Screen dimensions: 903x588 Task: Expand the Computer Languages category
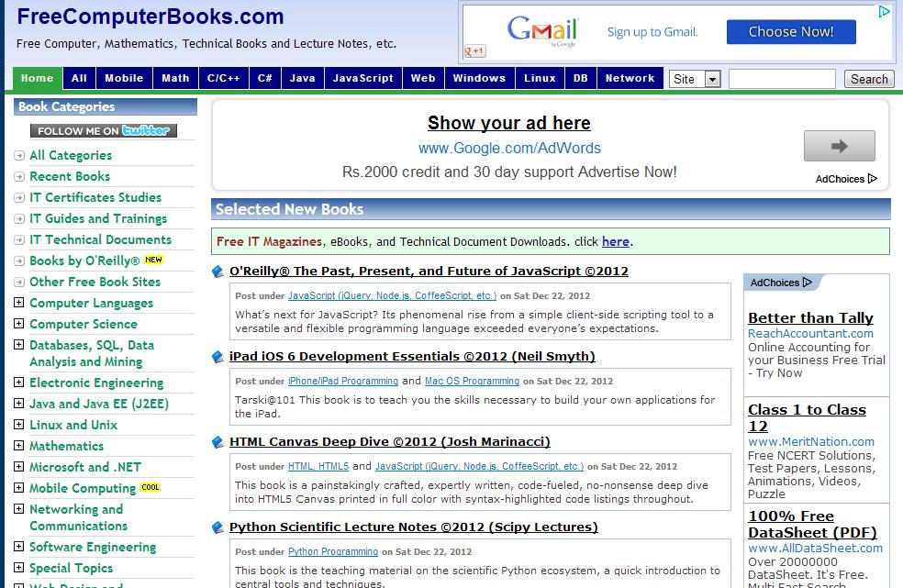[x=19, y=303]
